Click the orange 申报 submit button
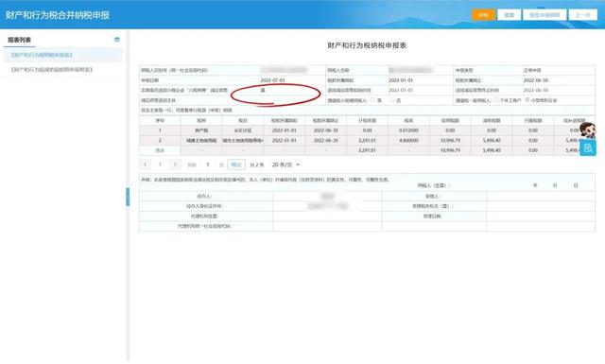Viewport: 605px width, 364px height. 483,15
